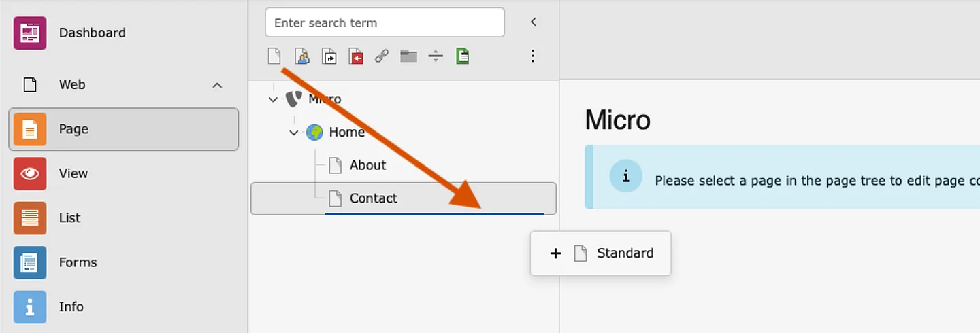Collapse the Home page node
The width and height of the screenshot is (980, 333).
293,133
